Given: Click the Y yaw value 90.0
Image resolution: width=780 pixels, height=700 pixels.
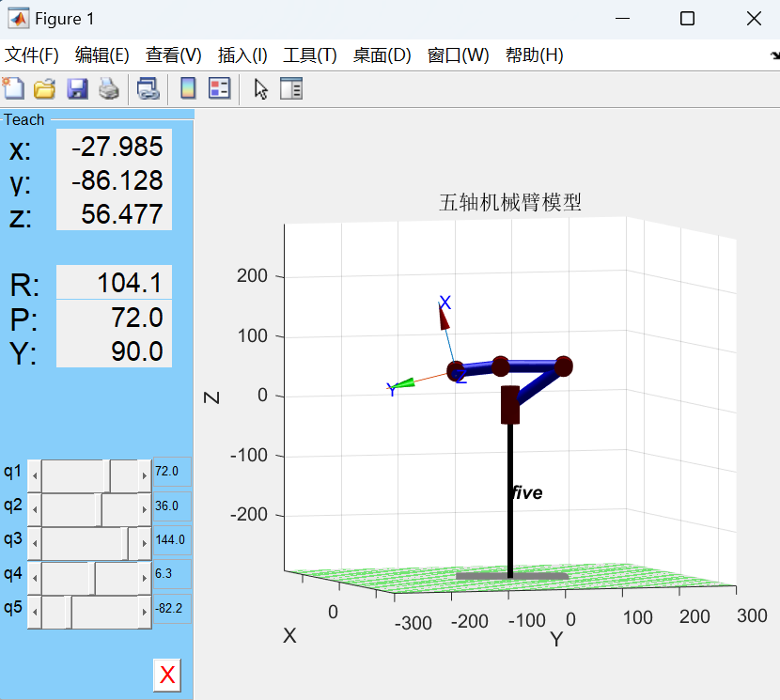Looking at the screenshot, I should [x=114, y=350].
